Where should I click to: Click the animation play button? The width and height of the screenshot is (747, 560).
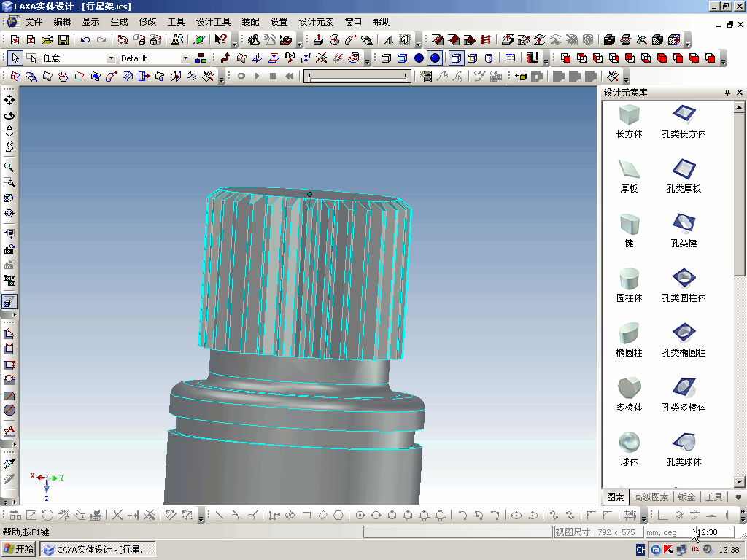258,76
